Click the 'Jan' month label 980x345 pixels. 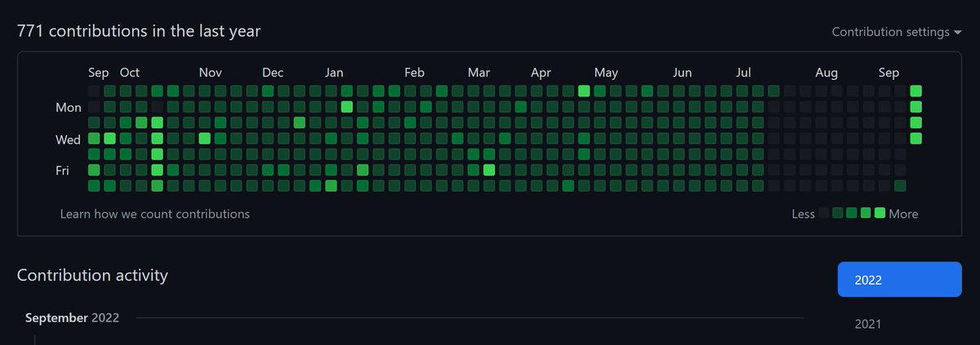[x=334, y=73]
